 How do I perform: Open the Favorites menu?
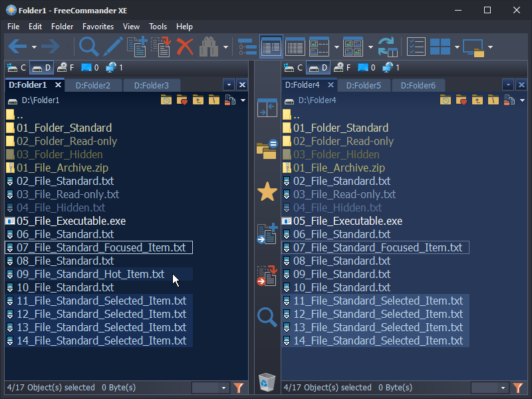pyautogui.click(x=98, y=27)
